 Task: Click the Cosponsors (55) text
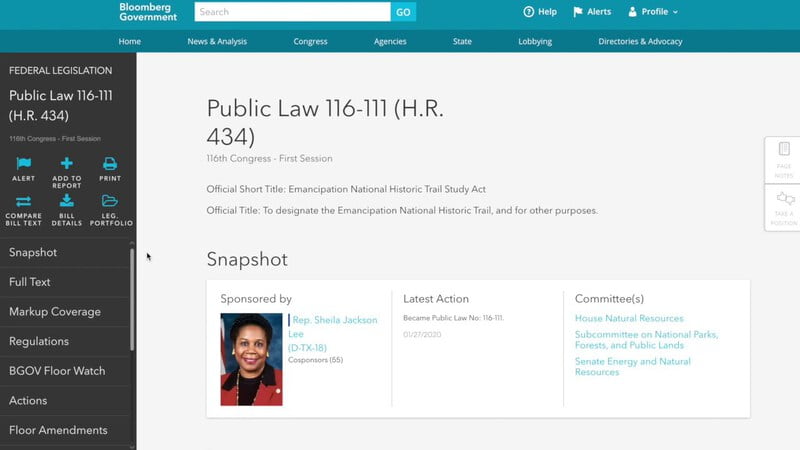point(315,360)
